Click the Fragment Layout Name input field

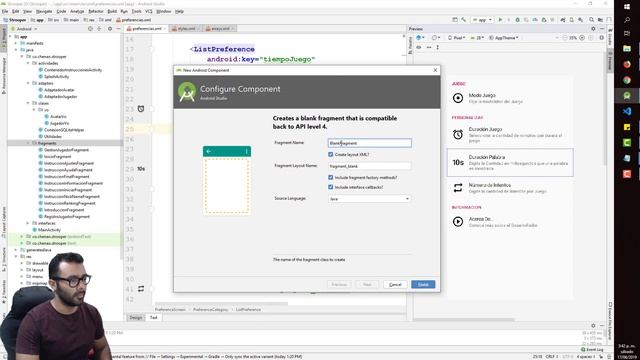coord(369,166)
